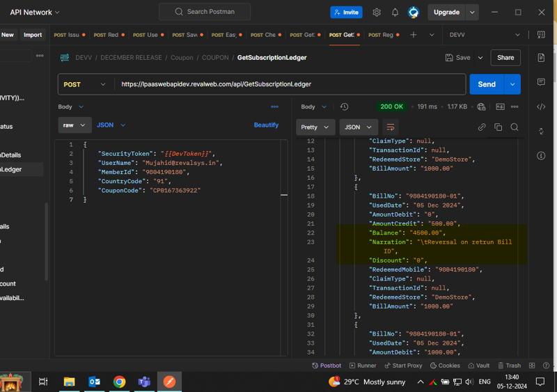Viewport: 557px width, 392px height.
Task: Open the documentation sidebar icon
Action: (x=541, y=58)
